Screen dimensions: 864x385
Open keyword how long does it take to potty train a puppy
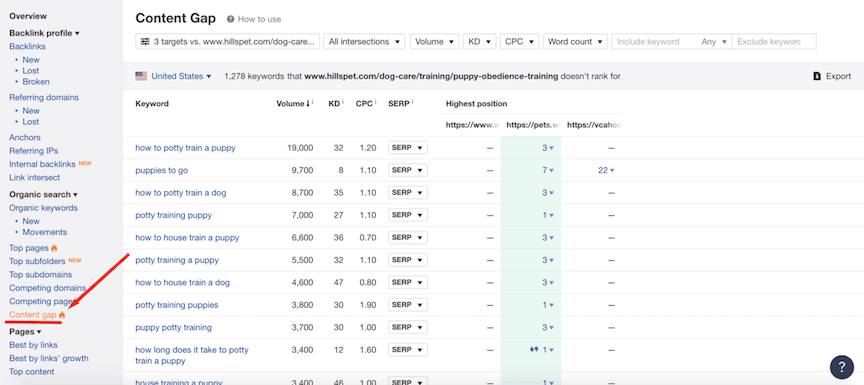(x=192, y=355)
